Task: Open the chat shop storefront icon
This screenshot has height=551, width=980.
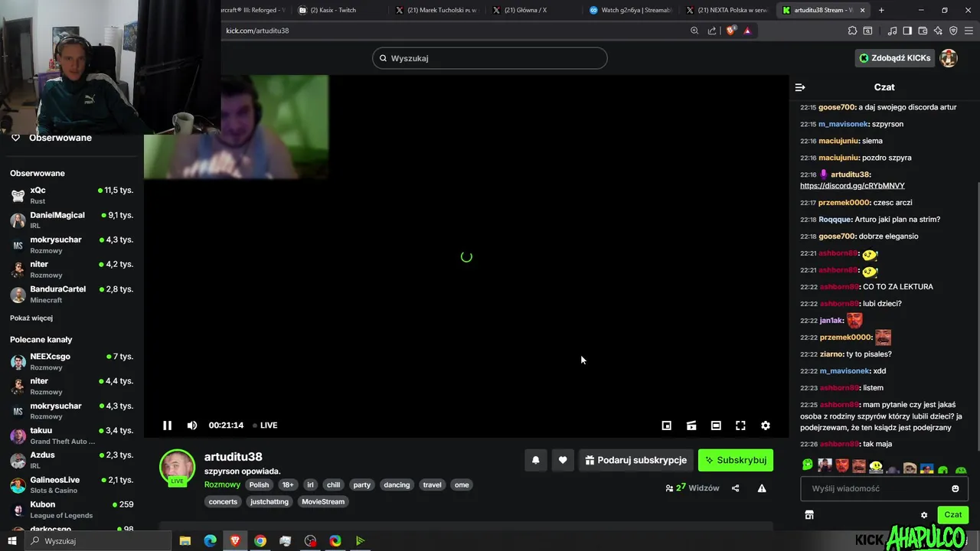Action: coord(809,515)
